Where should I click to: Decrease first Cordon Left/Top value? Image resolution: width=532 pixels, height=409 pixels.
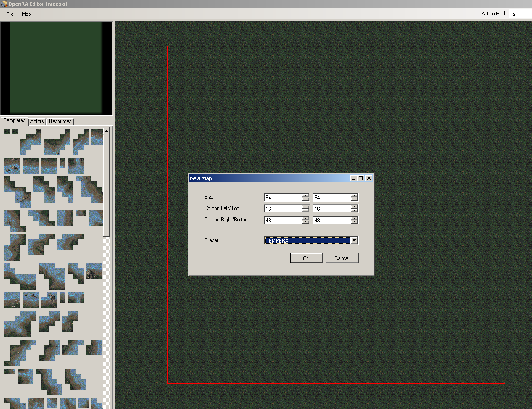pos(306,210)
